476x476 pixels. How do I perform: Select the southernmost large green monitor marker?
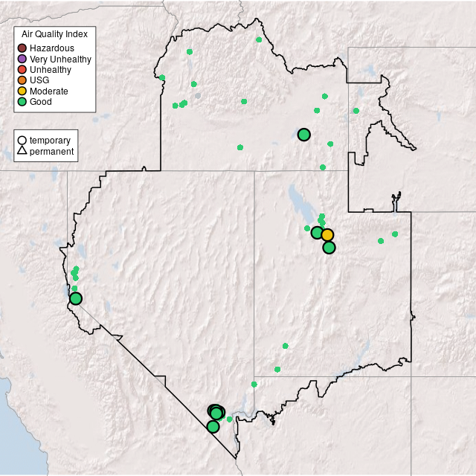tap(213, 426)
